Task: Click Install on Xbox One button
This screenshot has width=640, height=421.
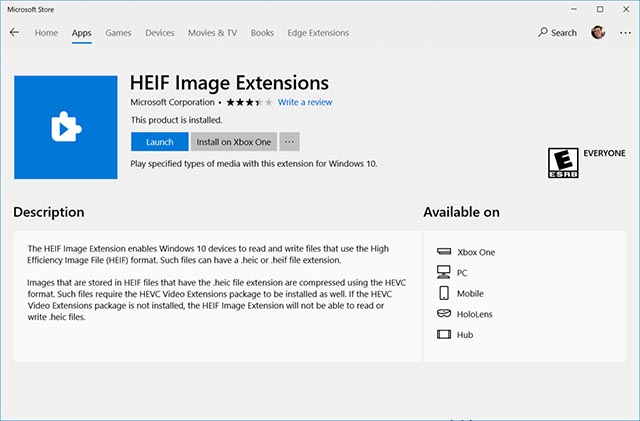Action: click(234, 142)
